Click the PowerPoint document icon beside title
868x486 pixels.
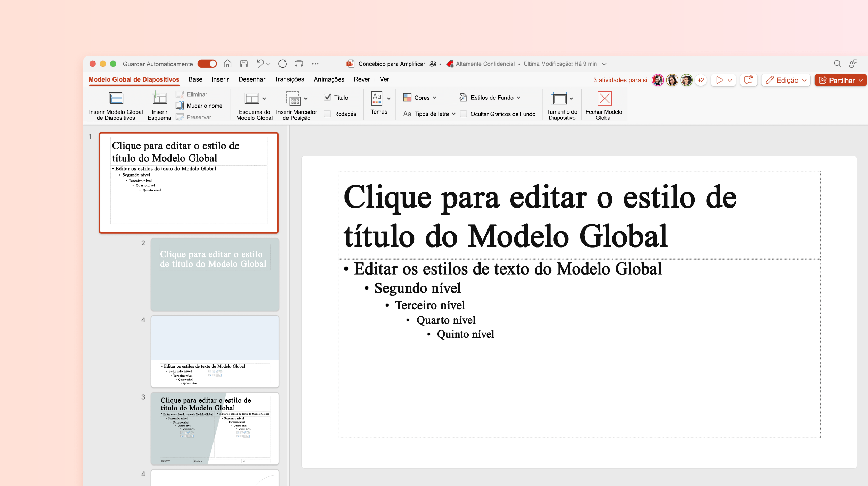click(350, 64)
